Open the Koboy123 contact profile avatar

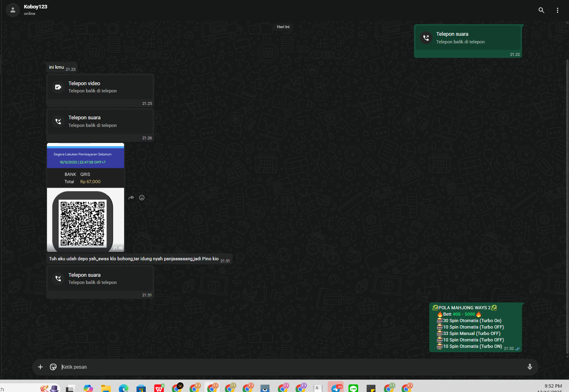(x=13, y=10)
